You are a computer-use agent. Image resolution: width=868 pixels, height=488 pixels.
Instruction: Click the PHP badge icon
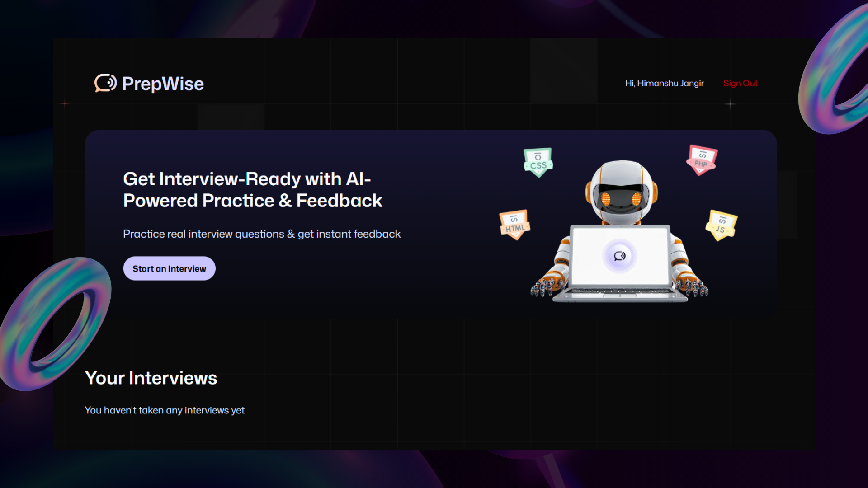point(702,160)
